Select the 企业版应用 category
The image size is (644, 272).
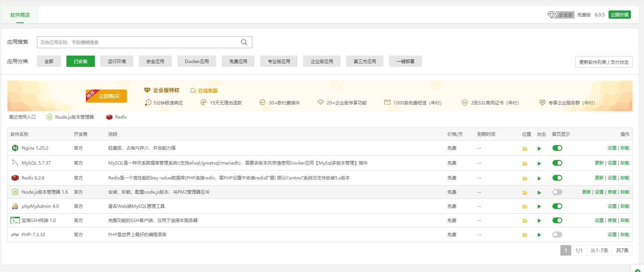(x=322, y=61)
